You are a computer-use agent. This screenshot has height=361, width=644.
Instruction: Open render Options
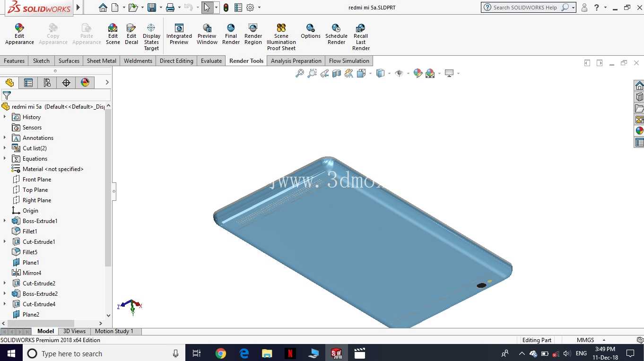point(311,32)
